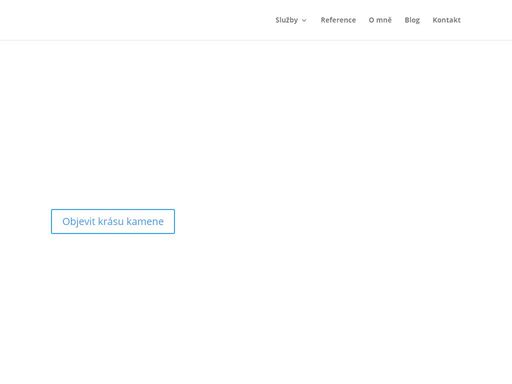Select Blog in the navigation bar
The width and height of the screenshot is (512, 384).
(x=412, y=20)
